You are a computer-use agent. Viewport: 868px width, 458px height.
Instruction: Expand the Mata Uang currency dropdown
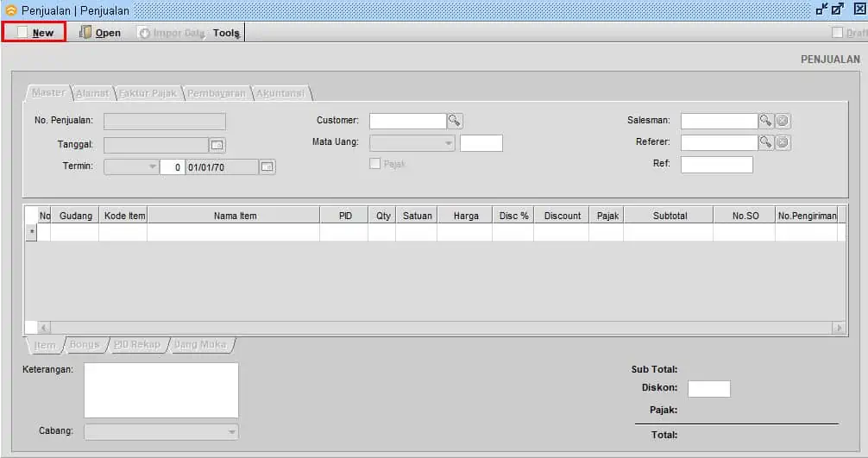coord(448,143)
